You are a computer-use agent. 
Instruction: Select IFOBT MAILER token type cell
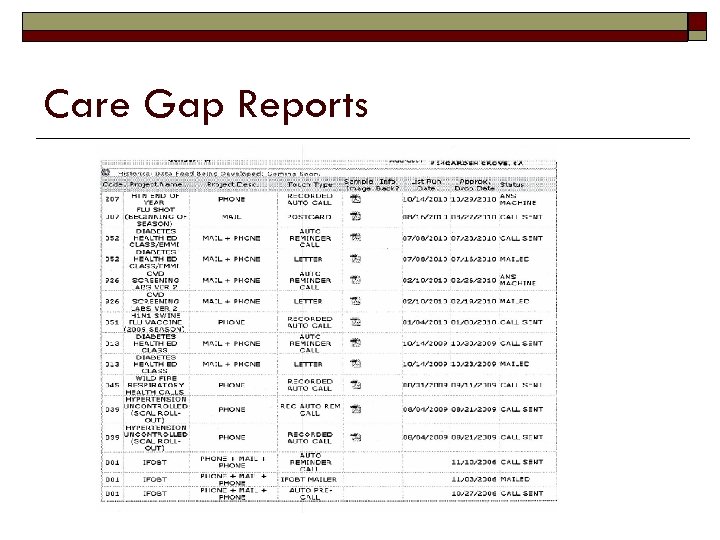[309, 479]
